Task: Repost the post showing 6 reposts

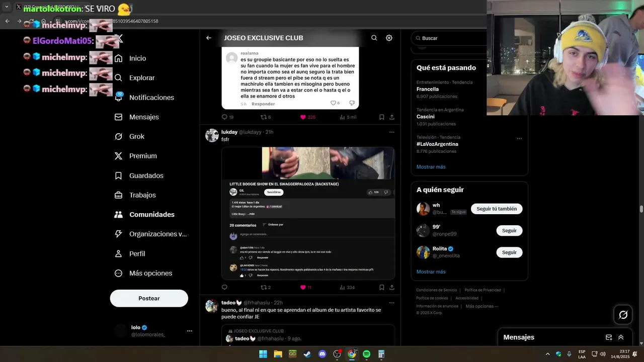Action: point(266,117)
